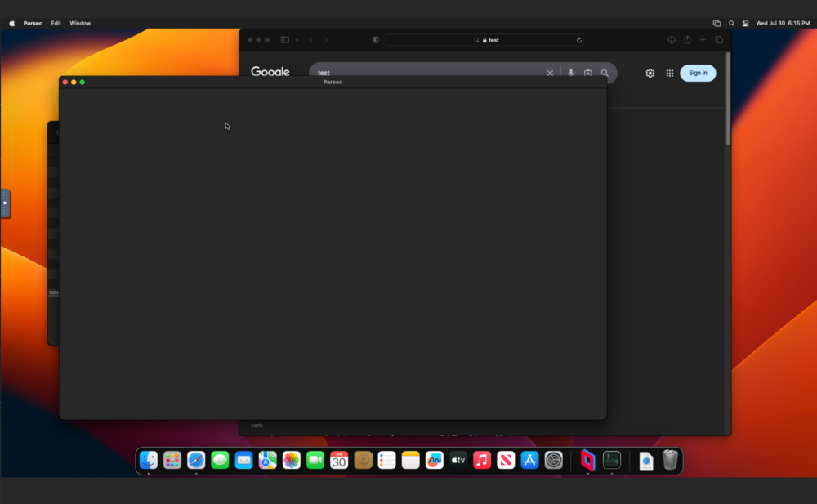Click the Safari address bar showing test

tap(485, 40)
